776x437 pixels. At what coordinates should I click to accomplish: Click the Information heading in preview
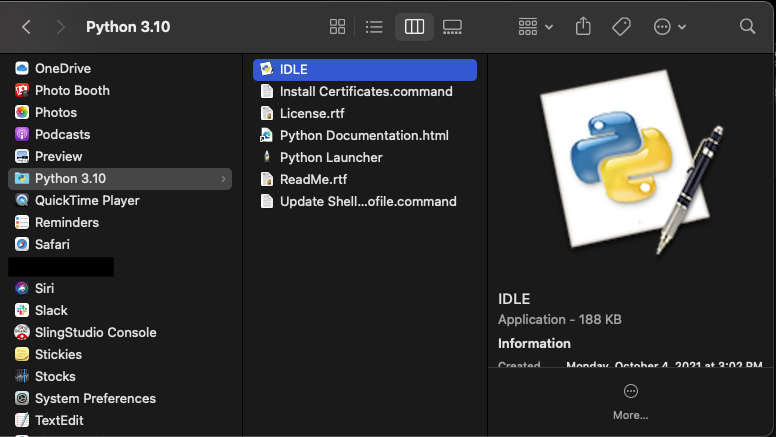534,343
